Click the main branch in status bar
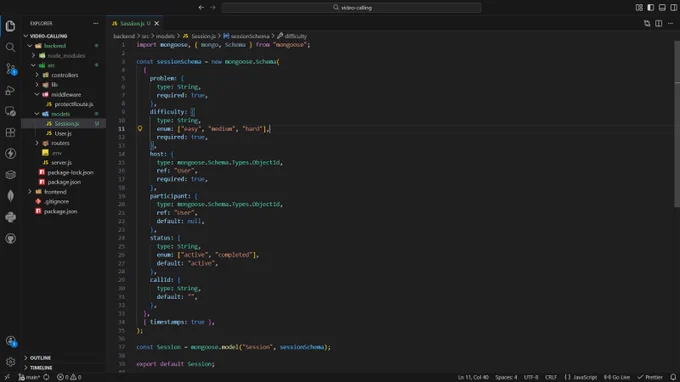The height and width of the screenshot is (382, 680). pos(29,377)
